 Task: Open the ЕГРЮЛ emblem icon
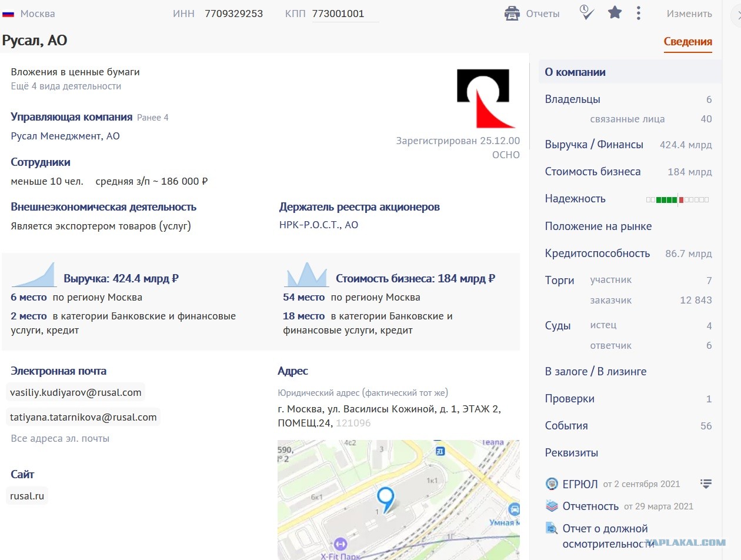pos(552,484)
